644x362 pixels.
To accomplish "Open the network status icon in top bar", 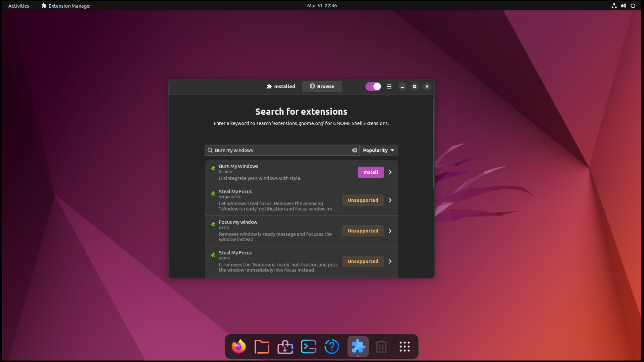I will [614, 6].
